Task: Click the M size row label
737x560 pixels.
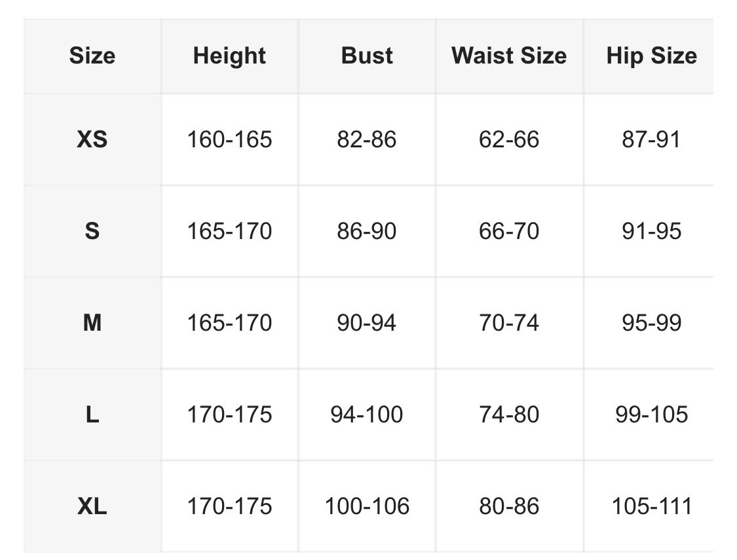Action: (92, 323)
